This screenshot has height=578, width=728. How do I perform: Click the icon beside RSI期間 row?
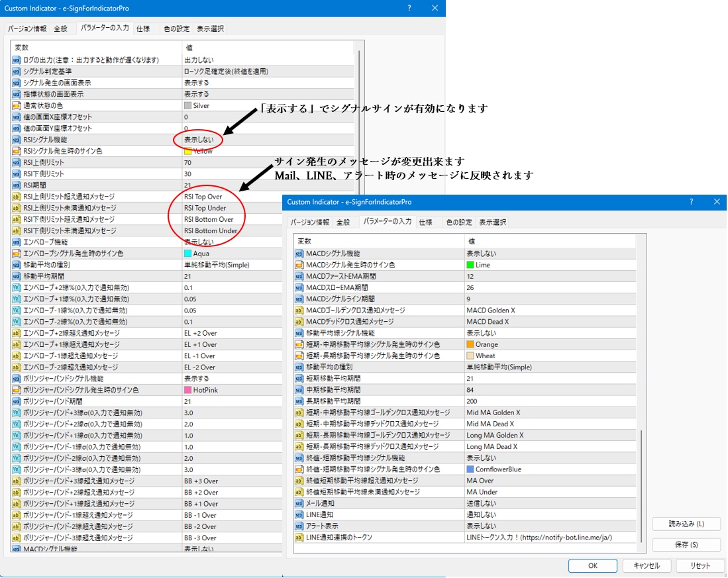17,185
